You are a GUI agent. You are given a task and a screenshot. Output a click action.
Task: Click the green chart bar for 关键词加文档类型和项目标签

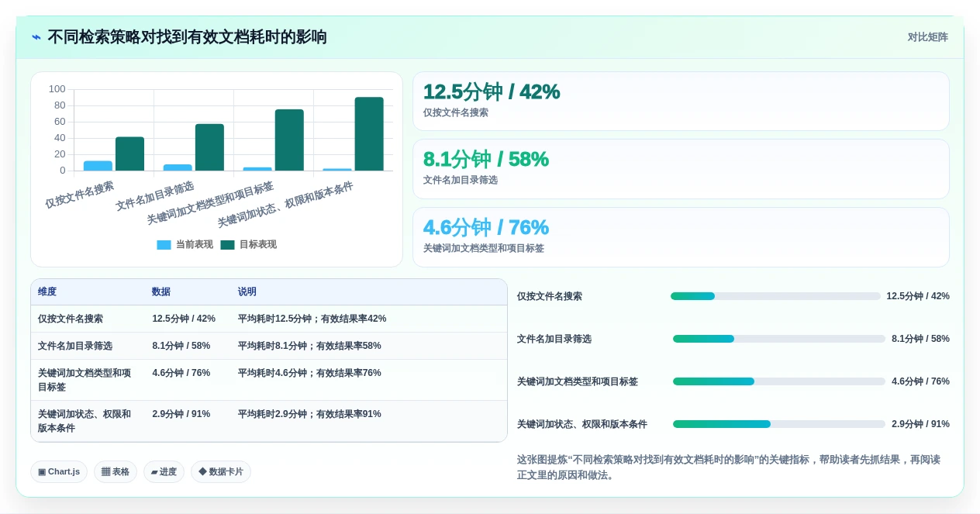(289, 140)
